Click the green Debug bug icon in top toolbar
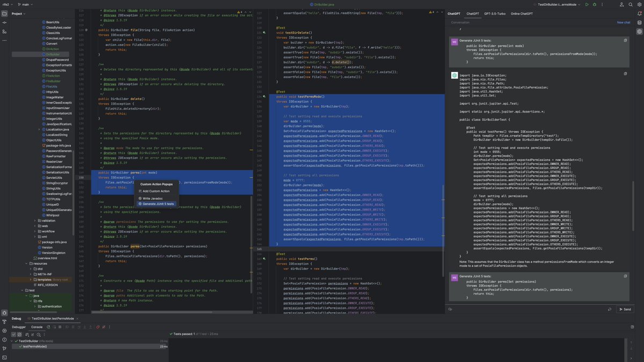 tap(596, 4)
